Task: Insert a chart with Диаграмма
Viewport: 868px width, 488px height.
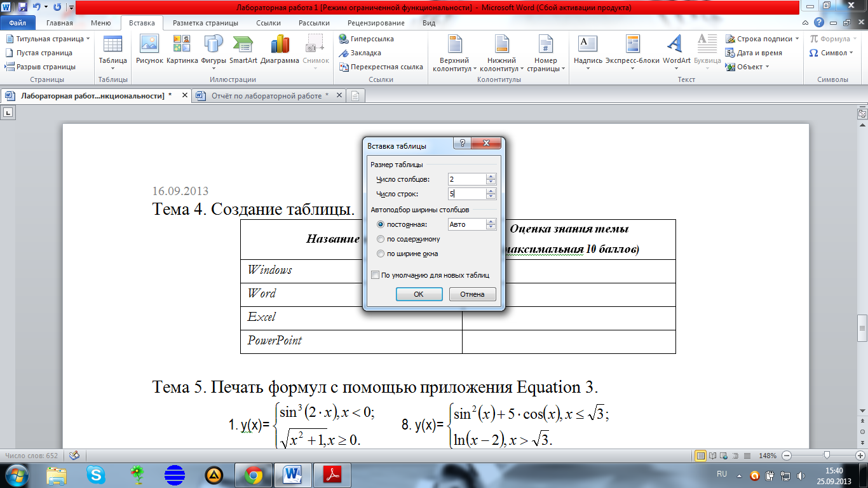Action: (280, 51)
